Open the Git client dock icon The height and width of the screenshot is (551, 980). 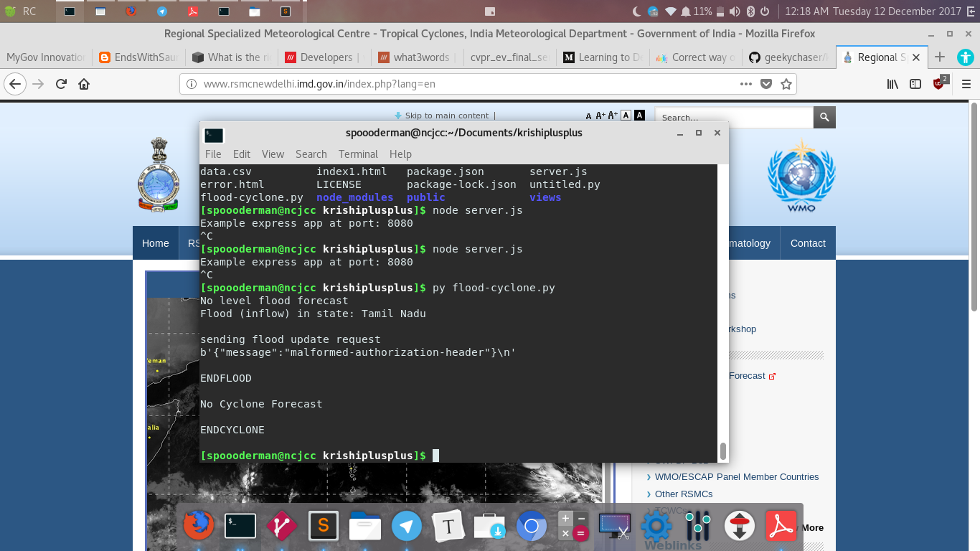tap(282, 527)
